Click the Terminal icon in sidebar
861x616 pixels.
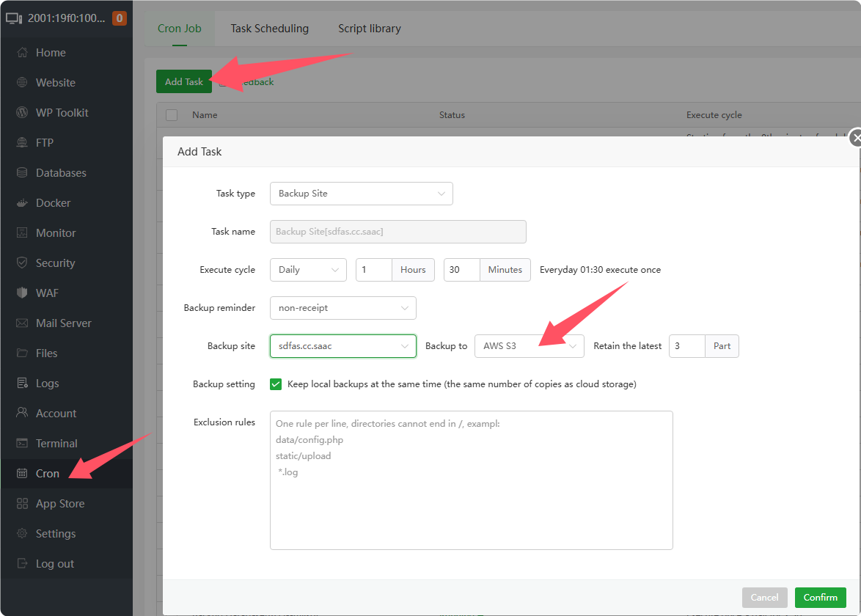(x=22, y=444)
